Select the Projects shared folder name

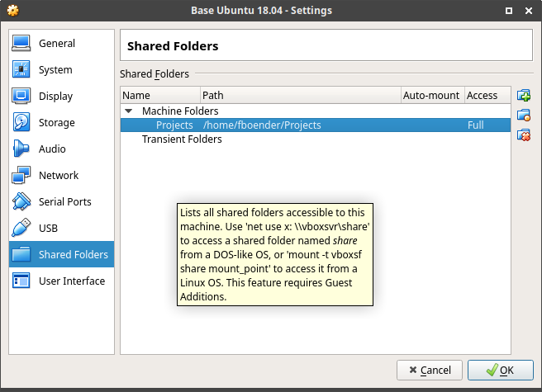point(174,125)
